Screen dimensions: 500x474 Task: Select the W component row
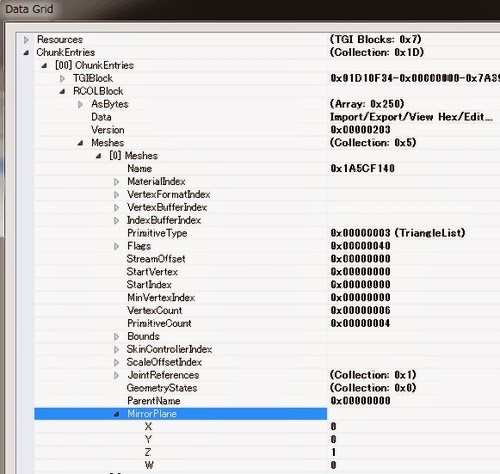click(149, 465)
